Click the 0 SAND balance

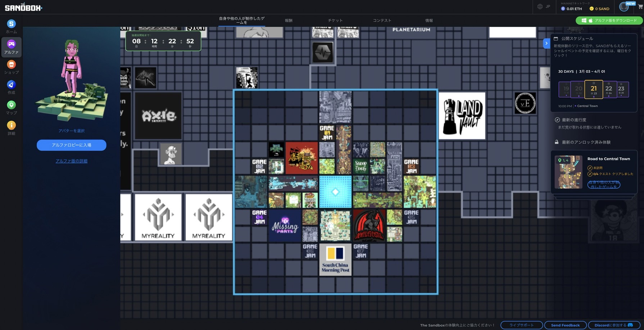[x=599, y=9]
